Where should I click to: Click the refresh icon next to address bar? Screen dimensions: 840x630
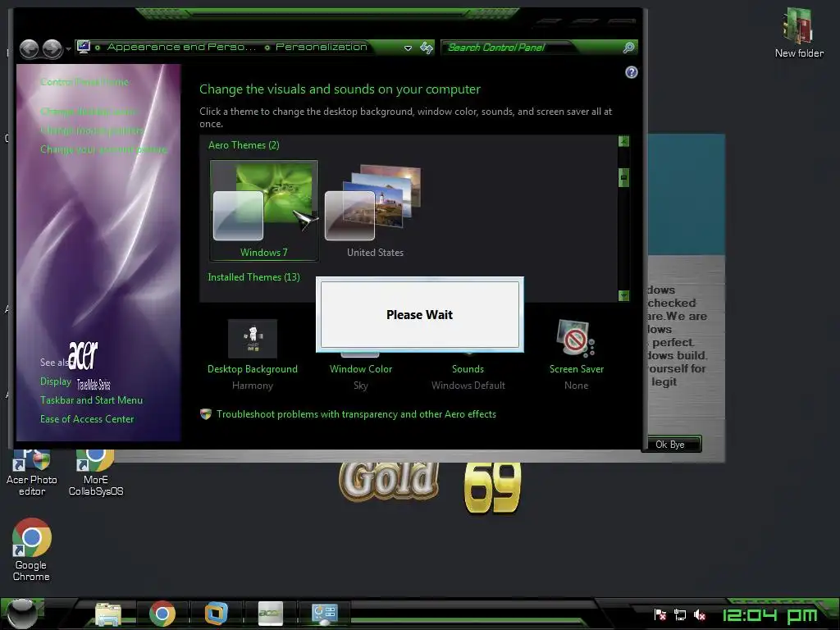click(427, 48)
